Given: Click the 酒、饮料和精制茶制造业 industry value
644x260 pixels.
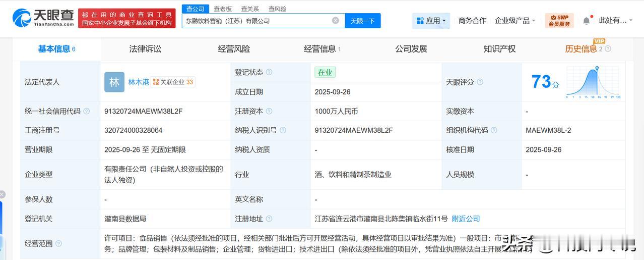Looking at the screenshot, I should pyautogui.click(x=353, y=174).
